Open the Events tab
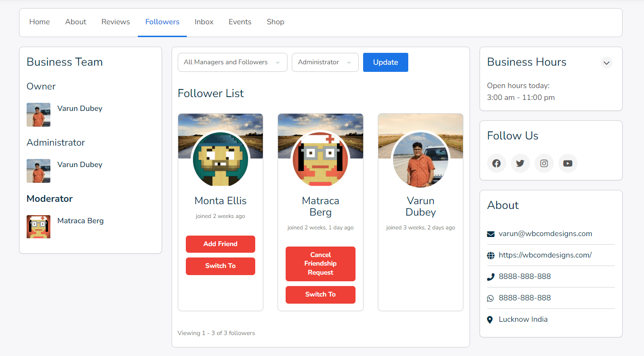 (240, 21)
